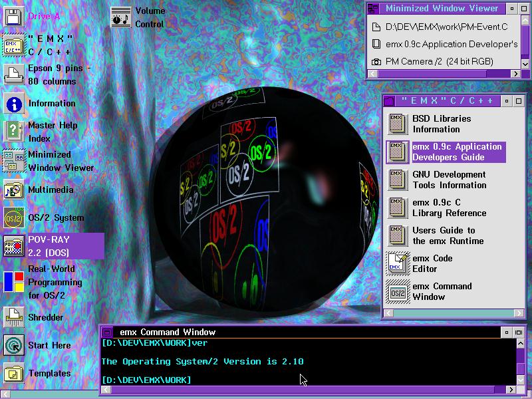The height and width of the screenshot is (399, 532).
Task: Click horizontal scrollbar thumb in Minimized Window Viewer
Action: 432,74
